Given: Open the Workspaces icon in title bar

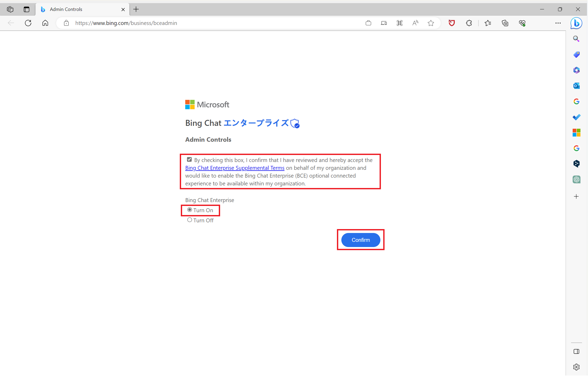Looking at the screenshot, I should [x=10, y=9].
